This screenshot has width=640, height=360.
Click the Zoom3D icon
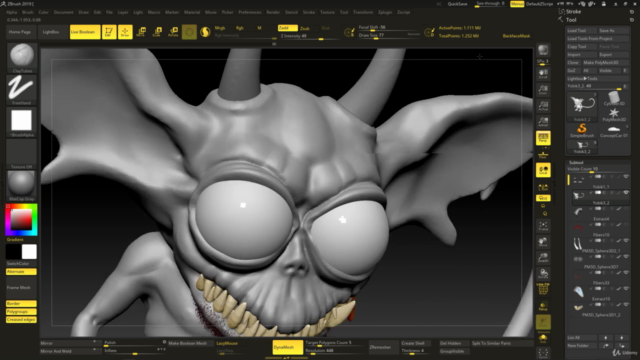click(x=543, y=258)
